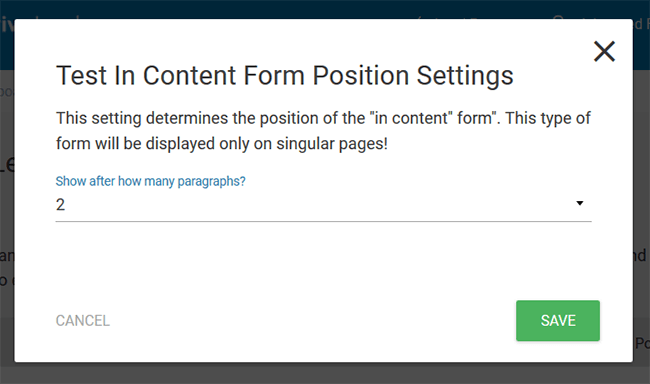The height and width of the screenshot is (384, 650).
Task: Focus the paragraph count select field
Action: (x=323, y=204)
